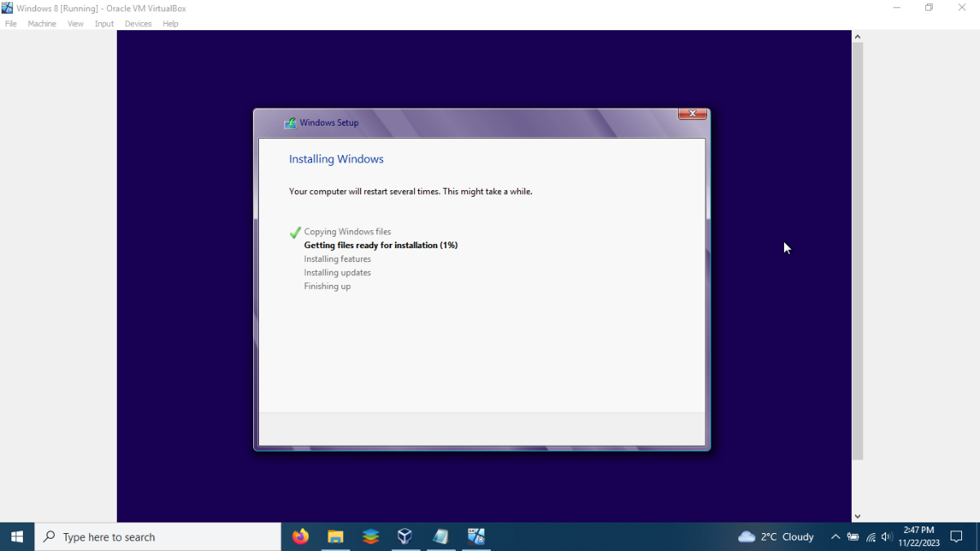The image size is (980, 551).
Task: Open the weather widget showing 2°C Cloudy
Action: (x=776, y=536)
